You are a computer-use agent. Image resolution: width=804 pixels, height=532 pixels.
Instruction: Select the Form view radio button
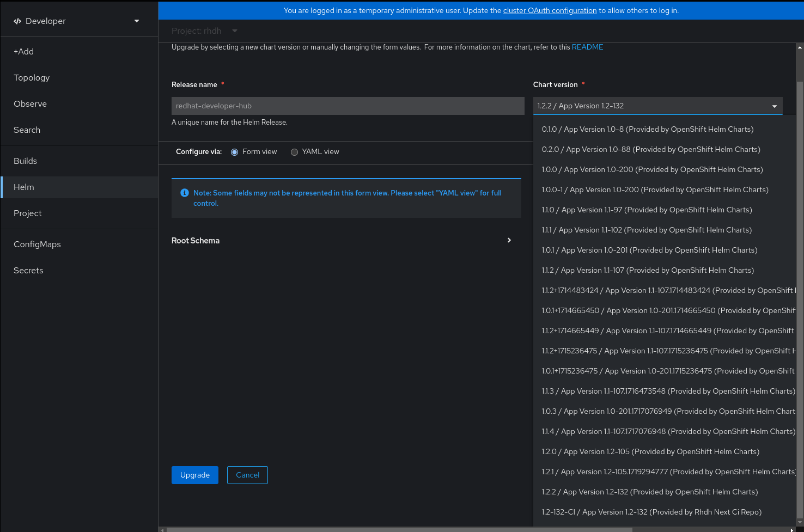235,152
